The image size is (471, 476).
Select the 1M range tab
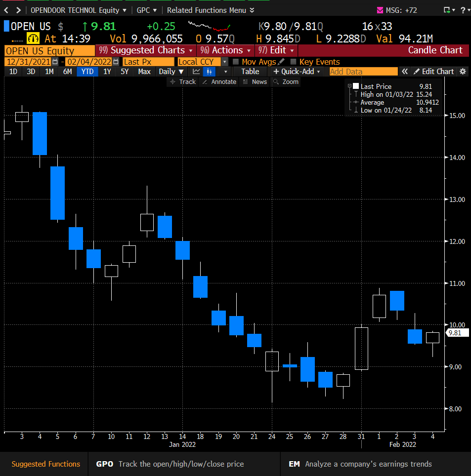pyautogui.click(x=49, y=72)
